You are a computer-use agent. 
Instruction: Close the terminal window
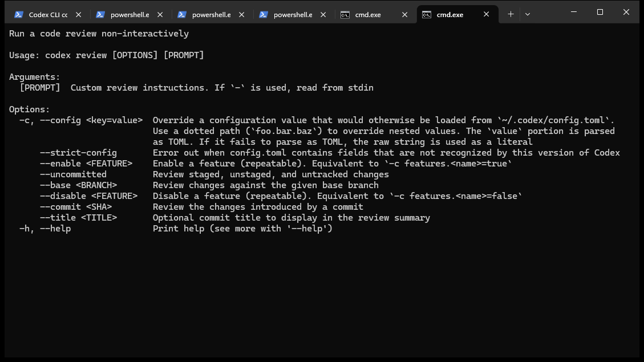[x=626, y=12]
